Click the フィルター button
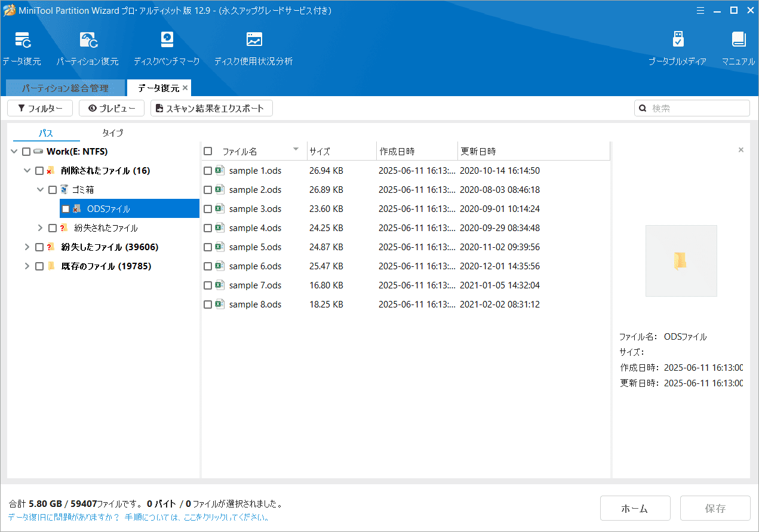 coord(40,108)
